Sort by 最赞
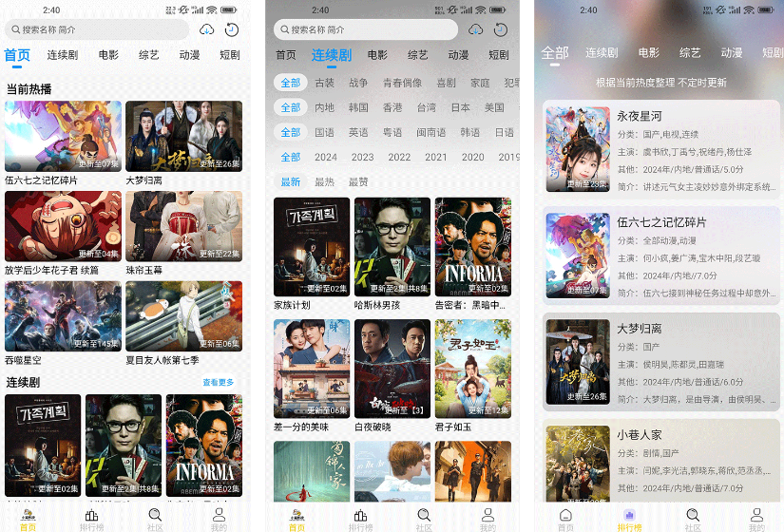This screenshot has width=784, height=532. (358, 182)
